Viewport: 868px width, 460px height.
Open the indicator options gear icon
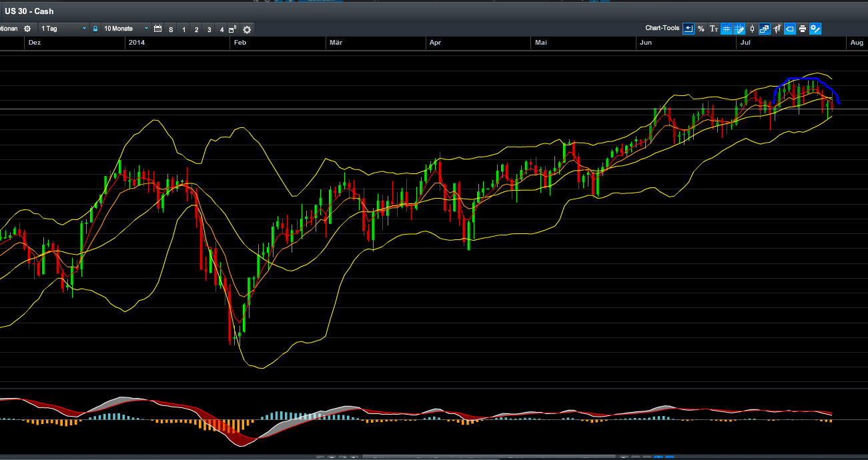[x=27, y=29]
